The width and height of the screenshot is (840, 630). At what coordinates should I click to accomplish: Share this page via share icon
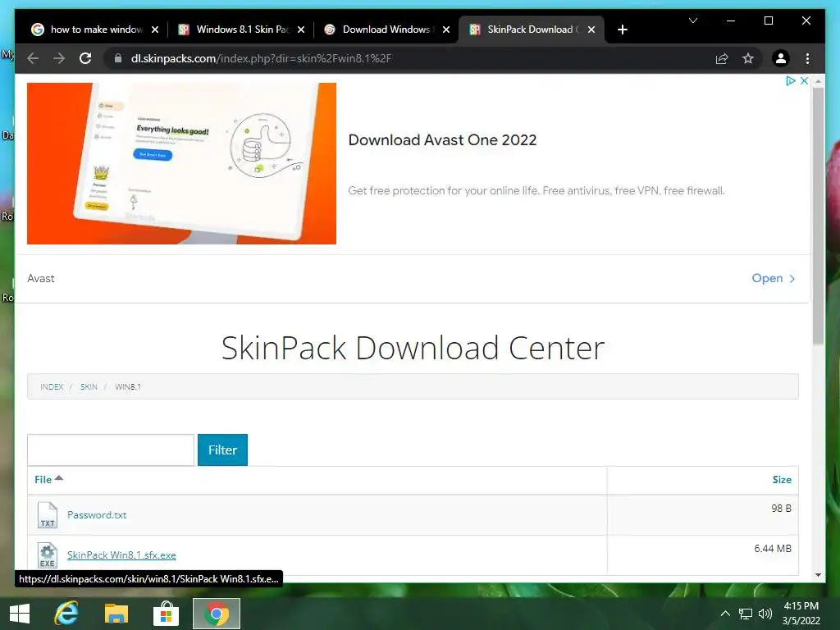pos(722,58)
